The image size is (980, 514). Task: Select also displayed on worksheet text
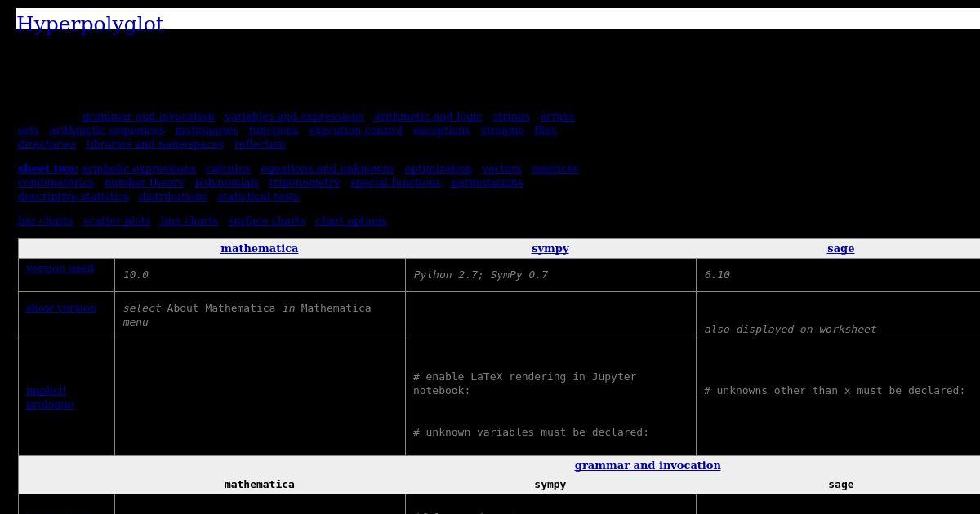pyautogui.click(x=791, y=330)
